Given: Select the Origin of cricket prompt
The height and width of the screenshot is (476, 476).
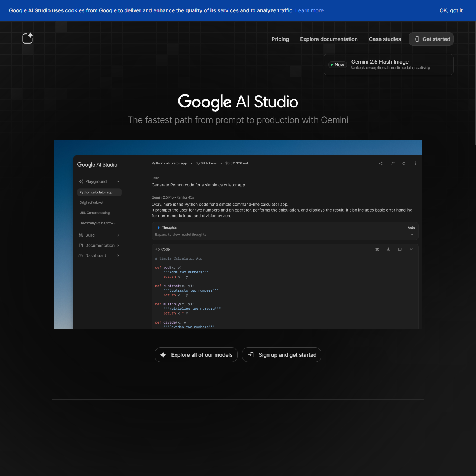Looking at the screenshot, I should pos(91,202).
